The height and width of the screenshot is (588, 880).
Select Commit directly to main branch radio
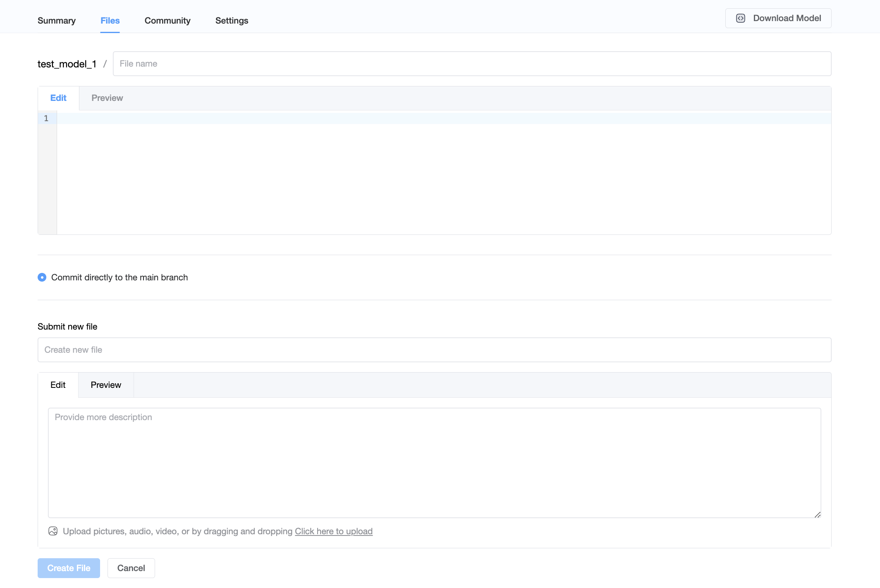pos(42,277)
